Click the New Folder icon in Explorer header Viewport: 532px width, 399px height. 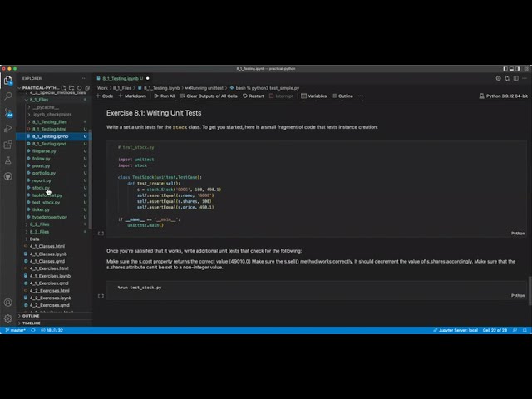(x=71, y=88)
